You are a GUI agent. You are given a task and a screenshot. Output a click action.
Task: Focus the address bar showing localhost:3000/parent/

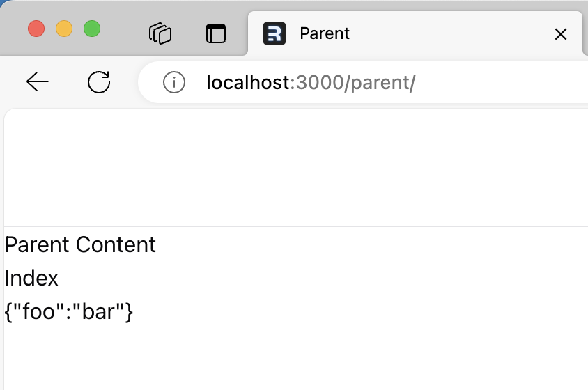[x=363, y=82]
